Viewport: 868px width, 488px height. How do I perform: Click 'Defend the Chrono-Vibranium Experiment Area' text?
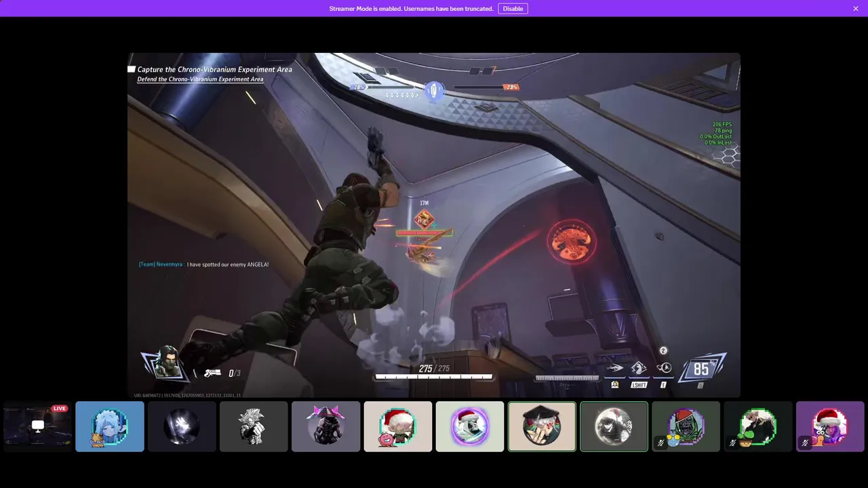pos(200,79)
